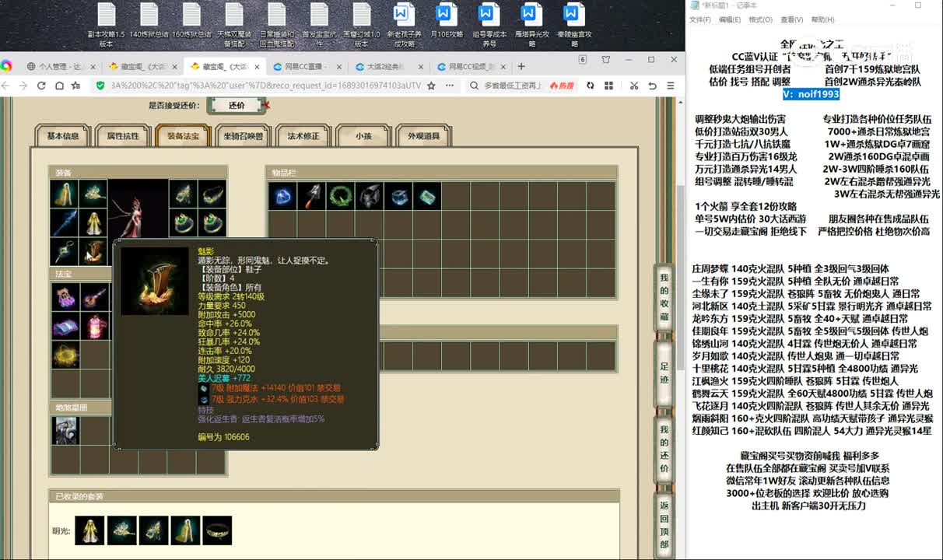Viewport: 943px width, 560px height.
Task: Click the scissors screenshot icon in browser toolbar
Action: [634, 86]
